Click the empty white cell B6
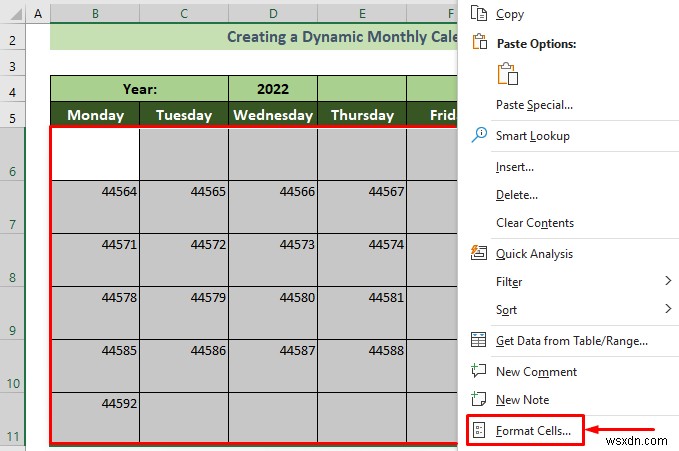 click(95, 154)
